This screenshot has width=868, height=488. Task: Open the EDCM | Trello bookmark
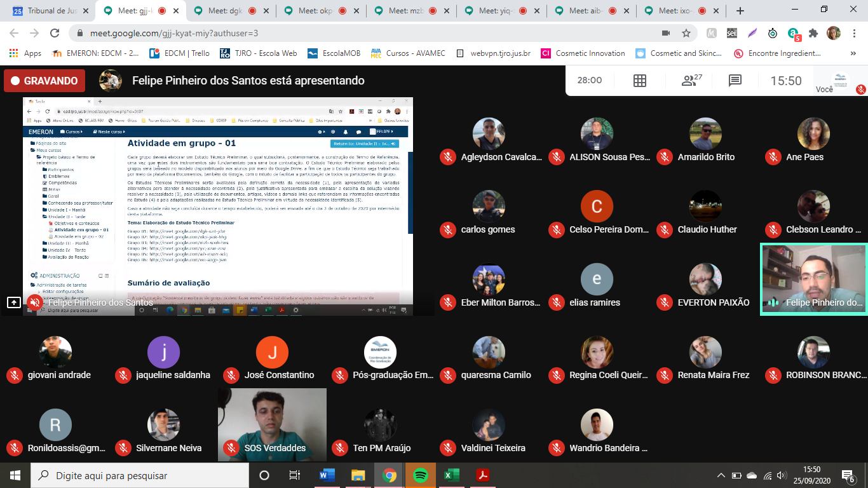[x=180, y=53]
